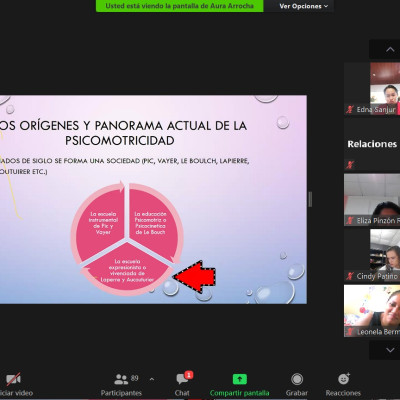Click the muted mic icon beside Cindy Patiño
This screenshot has width=400, height=400.
point(350,276)
